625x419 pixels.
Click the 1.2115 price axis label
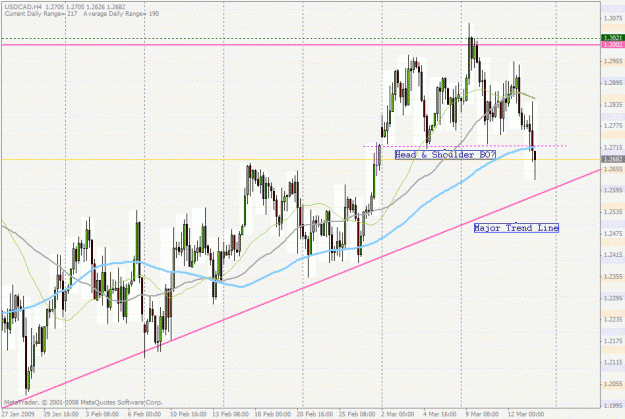click(x=613, y=362)
